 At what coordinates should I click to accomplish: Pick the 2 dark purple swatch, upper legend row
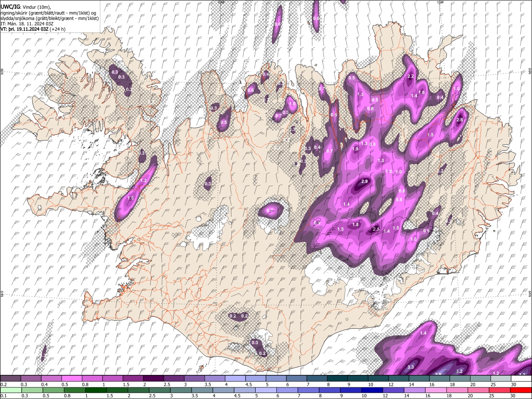point(153,378)
